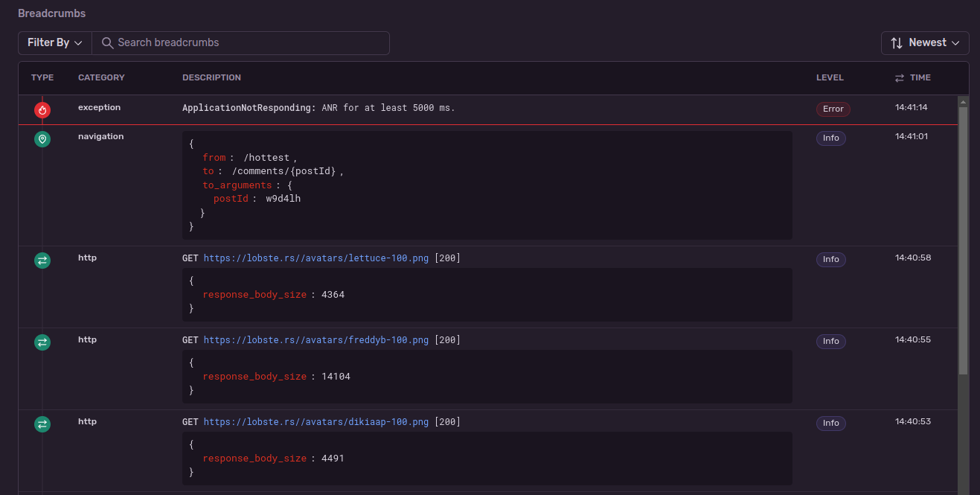The width and height of the screenshot is (980, 495).
Task: Click the magnifier icon in search box
Action: coord(108,42)
